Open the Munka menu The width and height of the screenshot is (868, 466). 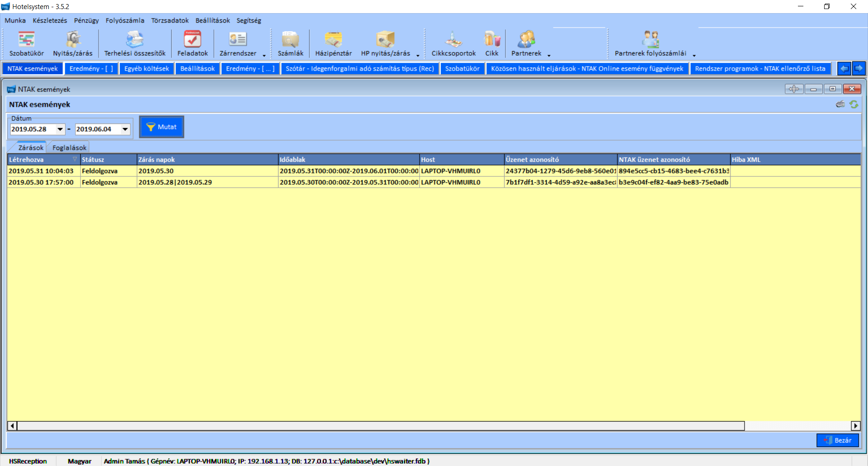(x=15, y=20)
